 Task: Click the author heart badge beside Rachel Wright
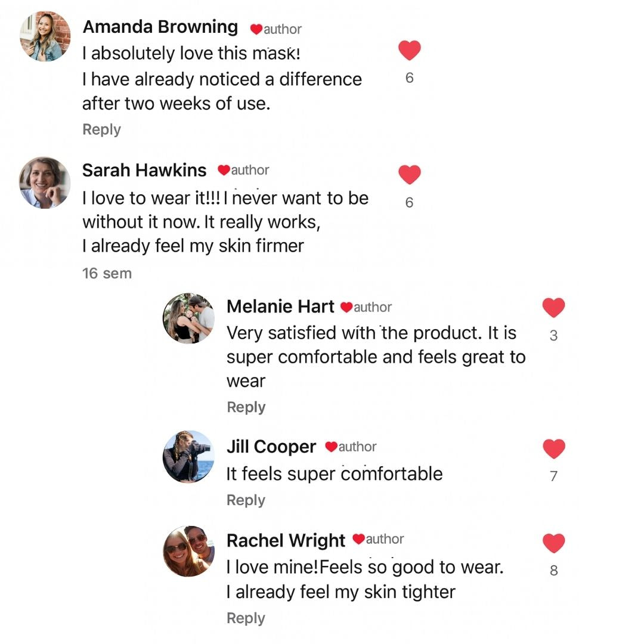click(x=359, y=539)
